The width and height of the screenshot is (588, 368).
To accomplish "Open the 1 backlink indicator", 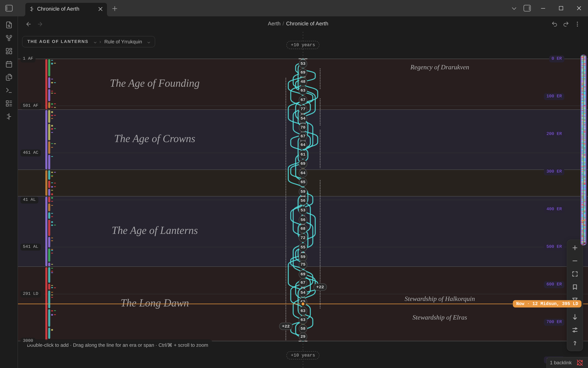I will pos(560,362).
